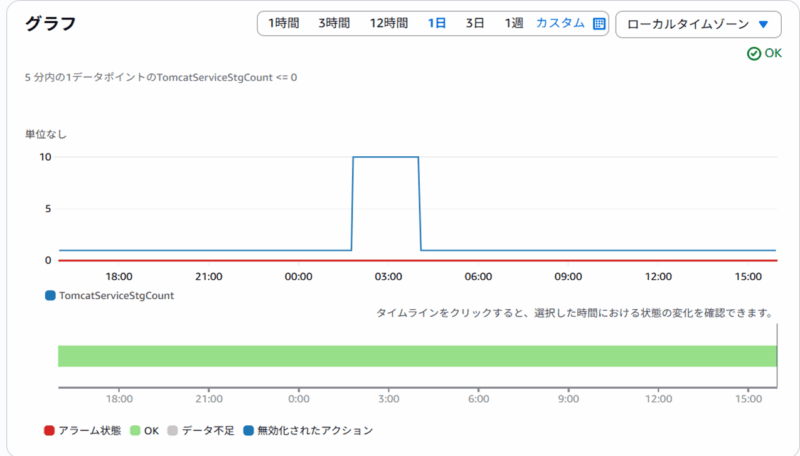Click the アラーム状態 legend label
This screenshot has width=800, height=456.
pos(90,430)
